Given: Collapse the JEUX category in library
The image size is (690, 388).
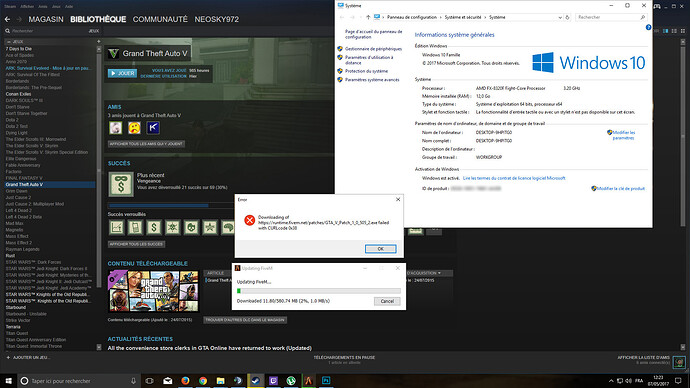Looking at the screenshot, I should click(x=8, y=41).
